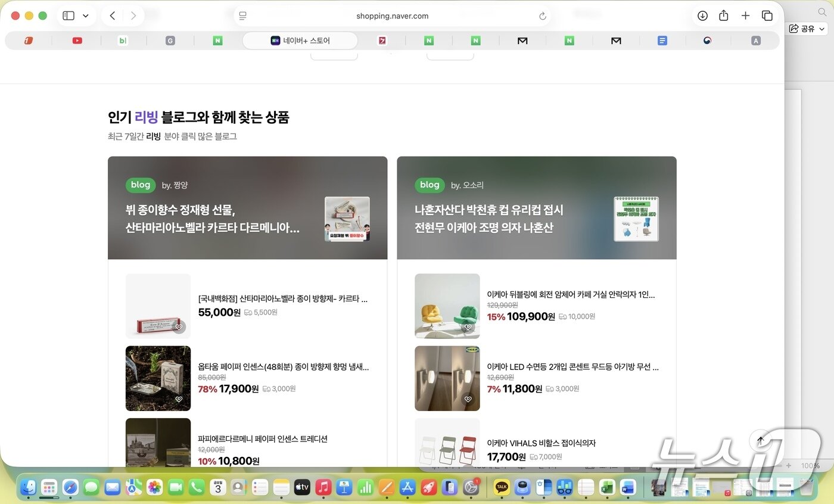This screenshot has width=834, height=504.
Task: Open a new tab with the plus icon
Action: pos(745,16)
